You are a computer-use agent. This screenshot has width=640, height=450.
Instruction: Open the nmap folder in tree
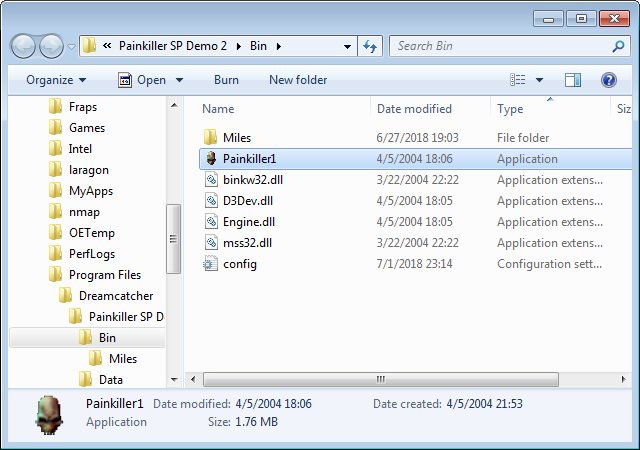pos(84,212)
